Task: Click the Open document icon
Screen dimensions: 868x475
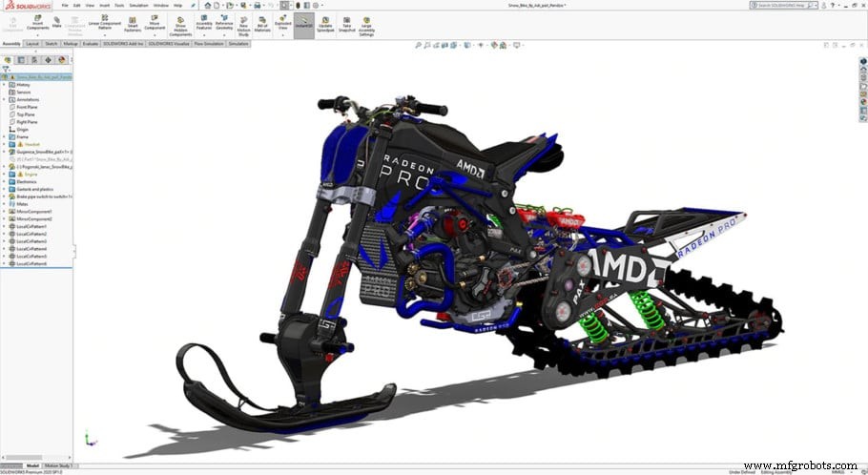Action: pos(229,5)
